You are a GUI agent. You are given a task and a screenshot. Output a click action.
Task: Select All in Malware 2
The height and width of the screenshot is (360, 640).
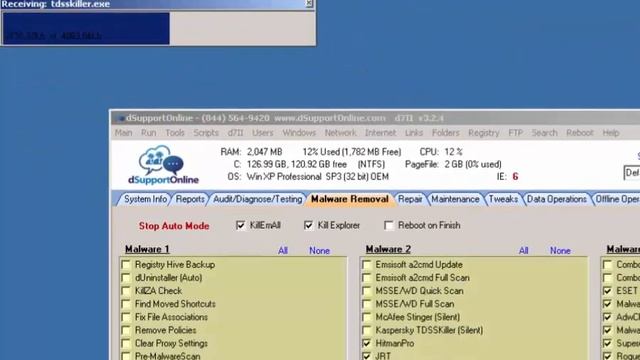tap(524, 251)
